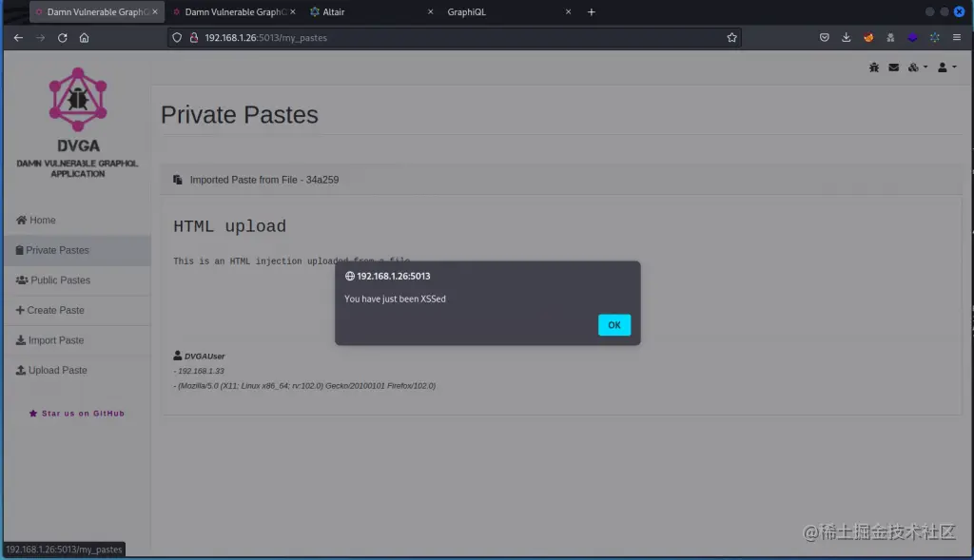The image size is (974, 560).
Task: Open the user account dropdown in header
Action: click(x=946, y=68)
